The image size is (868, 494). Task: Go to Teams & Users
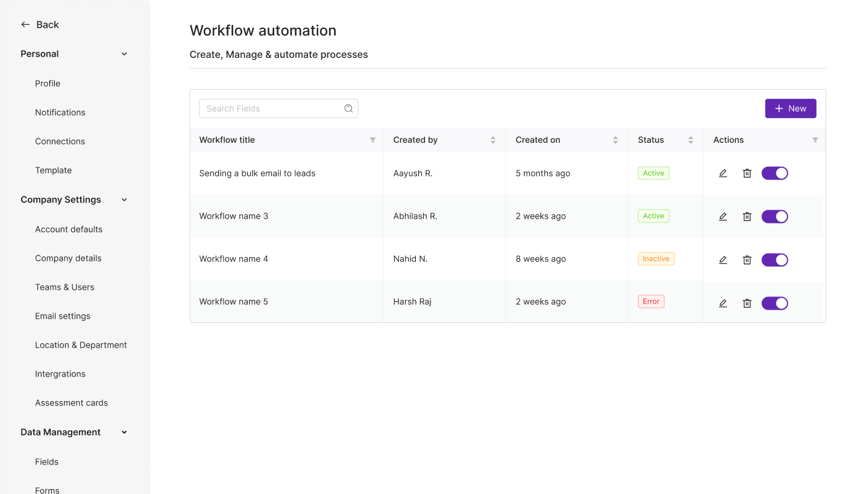(x=64, y=287)
